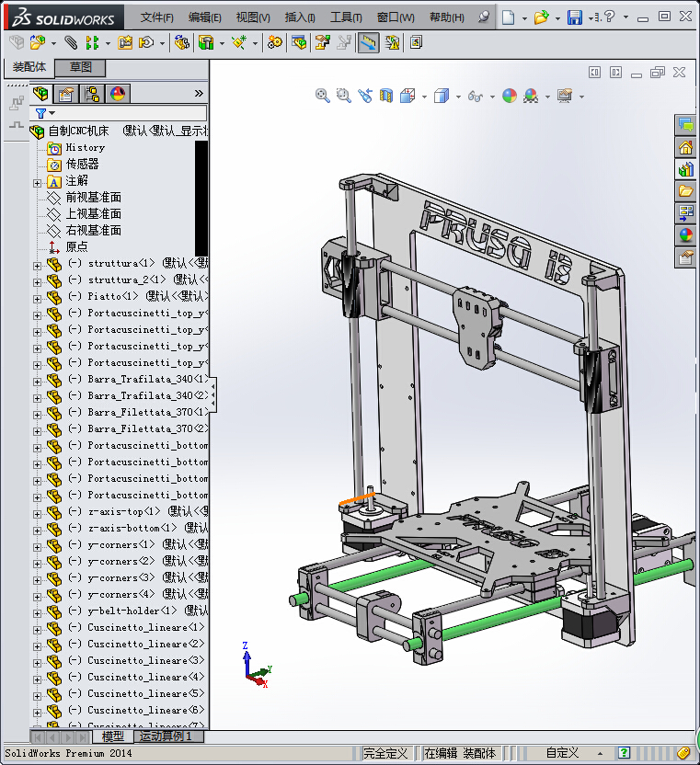Click the Save disk button
This screenshot has width=700, height=765.
pos(575,17)
